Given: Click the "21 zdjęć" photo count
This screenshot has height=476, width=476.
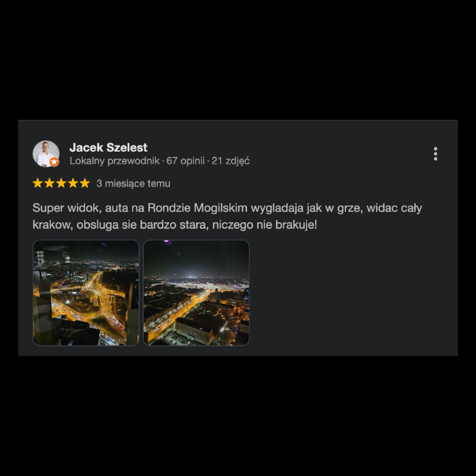Looking at the screenshot, I should 231,161.
